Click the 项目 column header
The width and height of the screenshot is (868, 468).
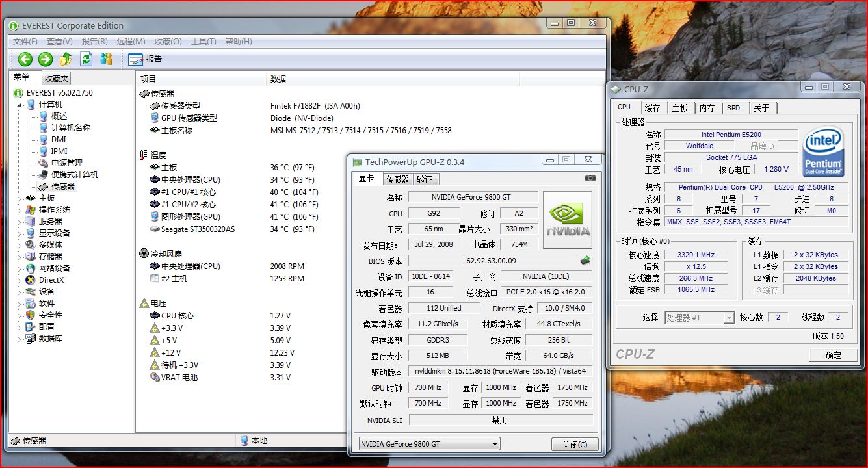point(202,79)
